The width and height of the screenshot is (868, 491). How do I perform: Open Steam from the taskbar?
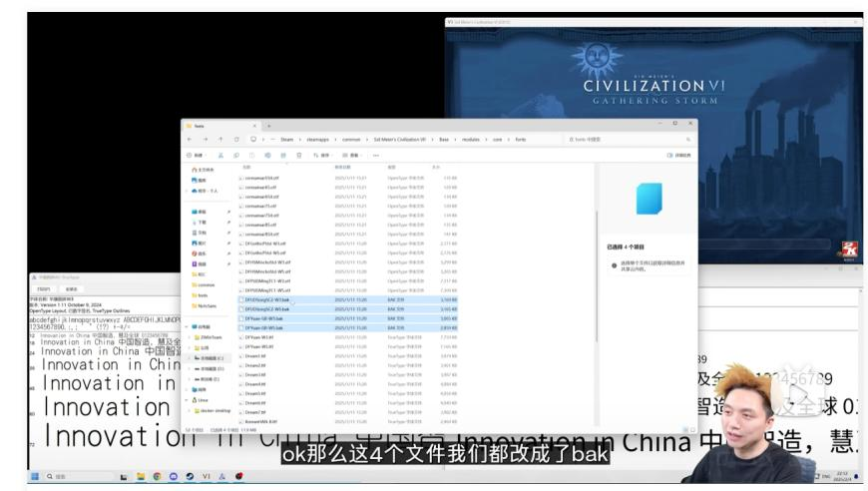click(190, 476)
